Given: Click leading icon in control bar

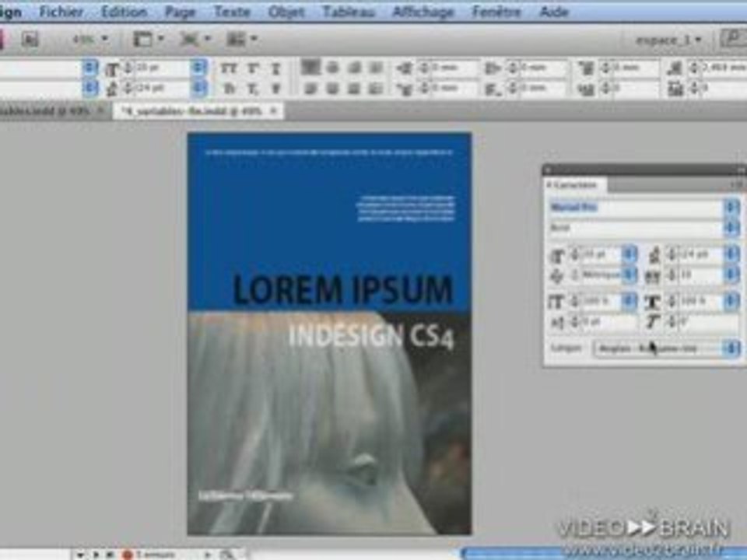Looking at the screenshot, I should [112, 89].
